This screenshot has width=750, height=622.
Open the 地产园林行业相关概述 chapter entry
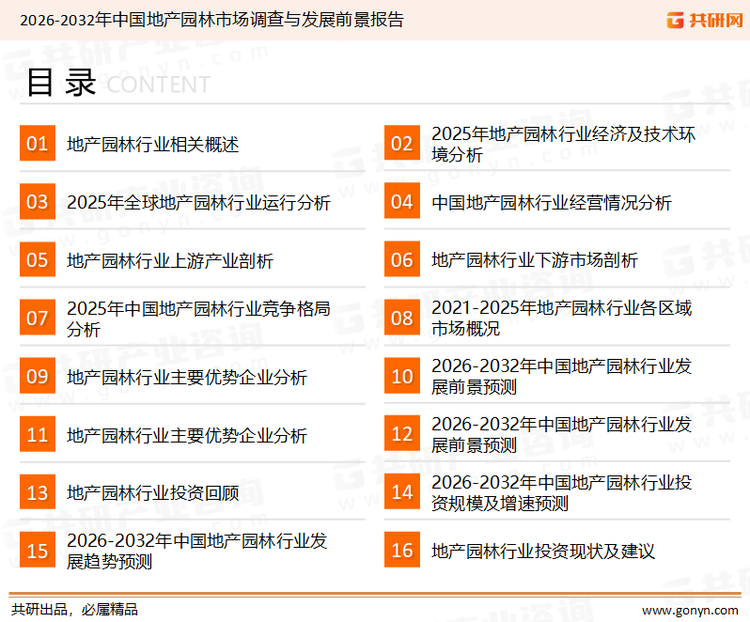tap(153, 144)
